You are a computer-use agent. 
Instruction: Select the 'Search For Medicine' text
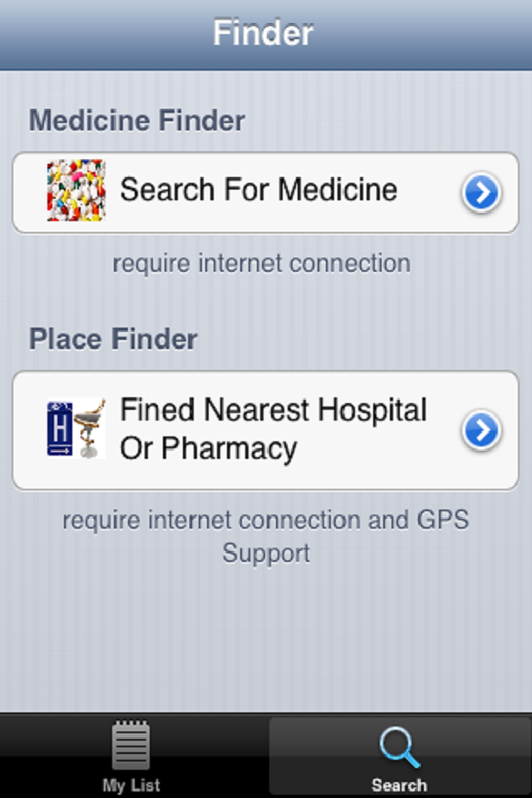click(259, 190)
